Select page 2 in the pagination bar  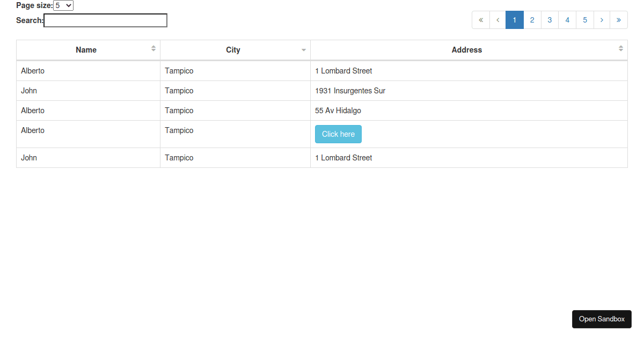coord(532,19)
